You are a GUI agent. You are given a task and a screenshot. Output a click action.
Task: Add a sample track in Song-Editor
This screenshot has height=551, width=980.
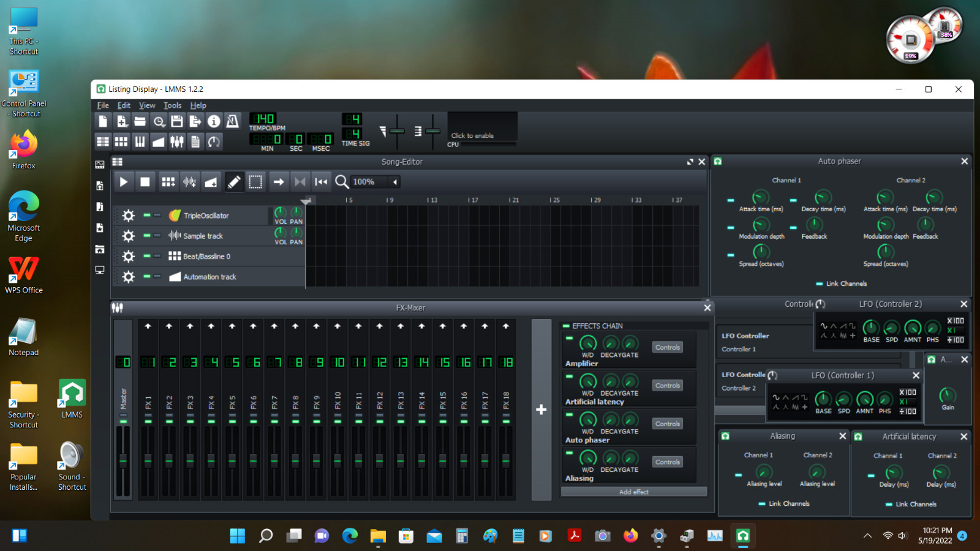[190, 182]
